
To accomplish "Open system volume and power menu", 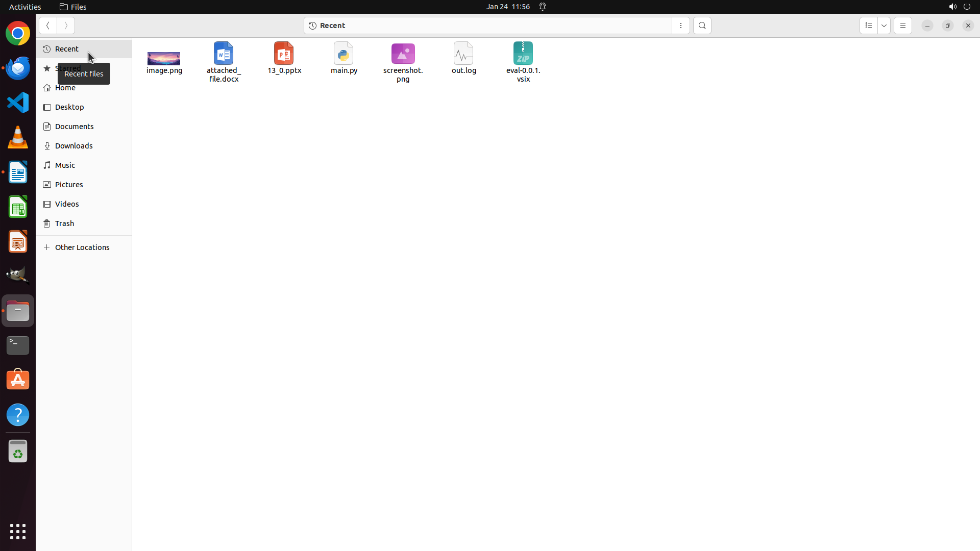I will point(959,7).
